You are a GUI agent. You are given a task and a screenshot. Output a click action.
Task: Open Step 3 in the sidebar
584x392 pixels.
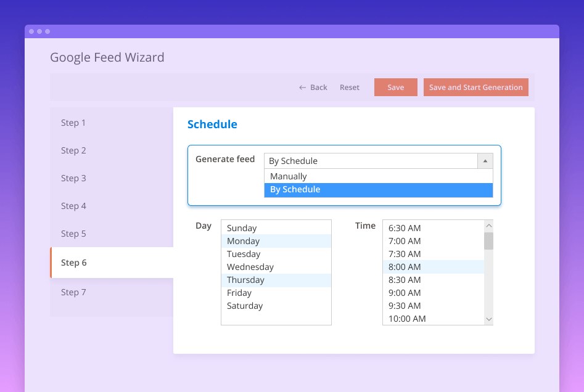click(73, 178)
